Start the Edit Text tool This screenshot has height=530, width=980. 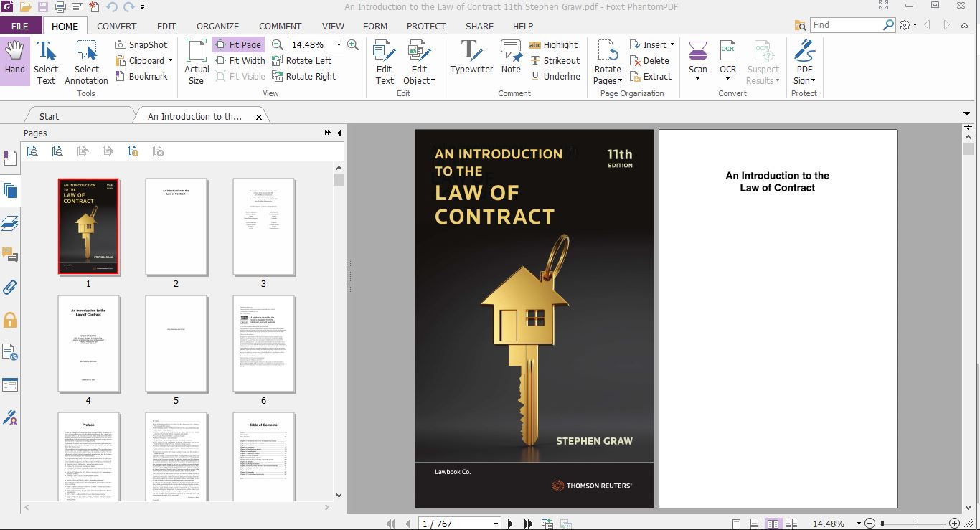click(385, 62)
